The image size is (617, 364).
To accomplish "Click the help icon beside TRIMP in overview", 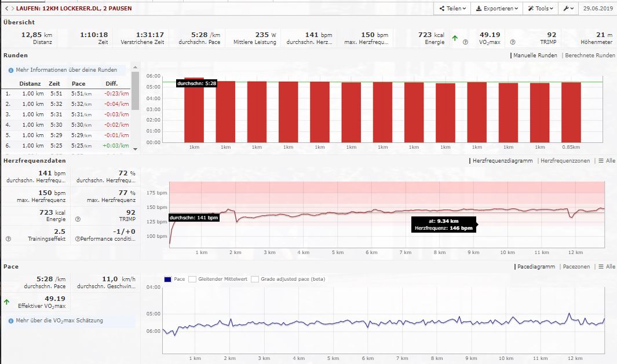I will coord(513,42).
